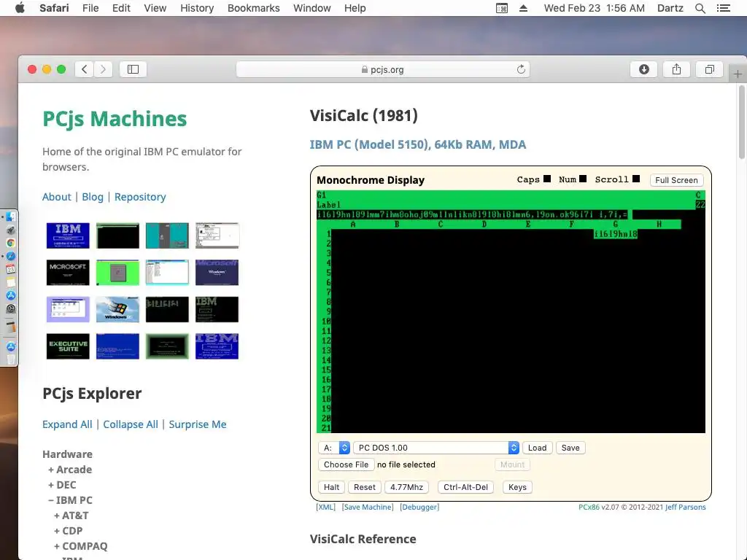Open the drive letter A: dropdown

point(334,448)
